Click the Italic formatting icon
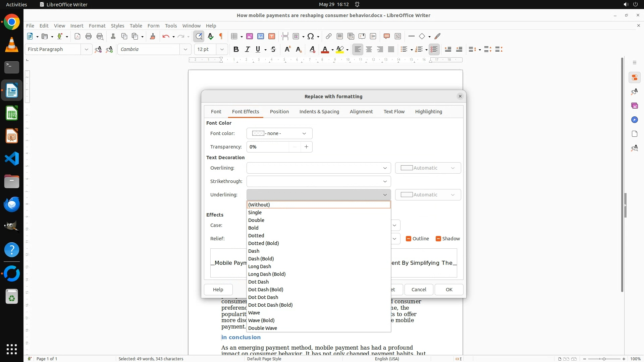Screen dimensions: 644x362 coord(247,49)
